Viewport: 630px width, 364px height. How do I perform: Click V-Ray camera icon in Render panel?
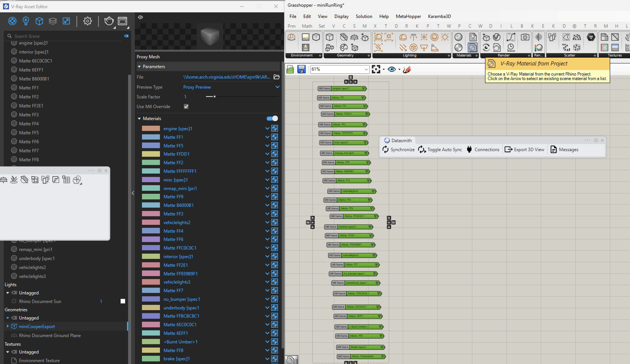pos(525,37)
